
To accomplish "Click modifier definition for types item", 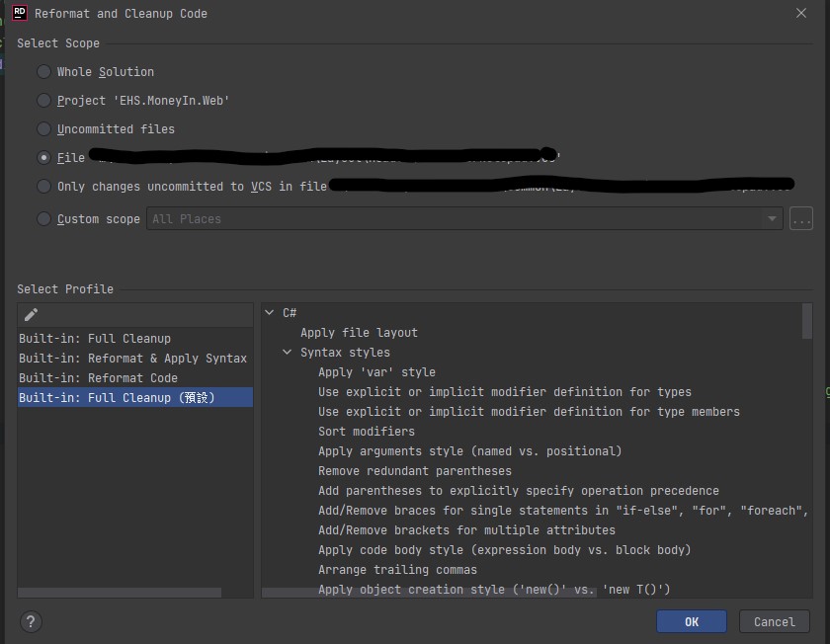I will [505, 391].
